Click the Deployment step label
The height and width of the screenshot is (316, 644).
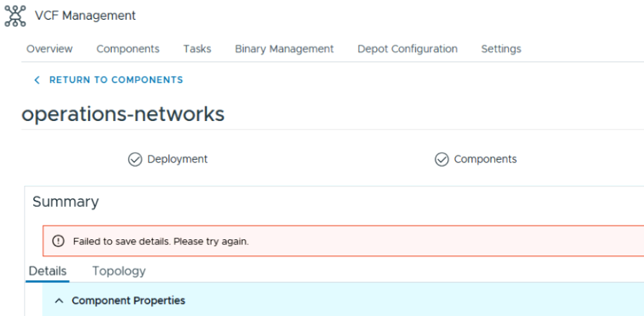pos(177,159)
